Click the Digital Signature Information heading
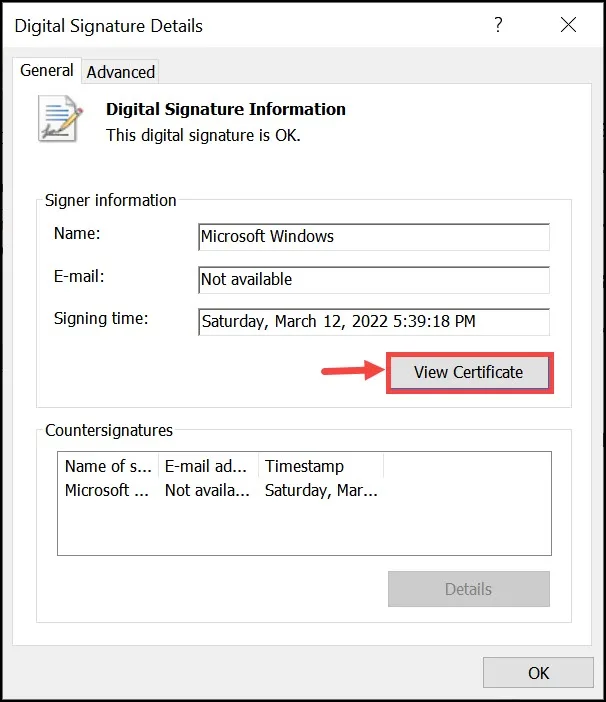606x702 pixels. coord(226,109)
